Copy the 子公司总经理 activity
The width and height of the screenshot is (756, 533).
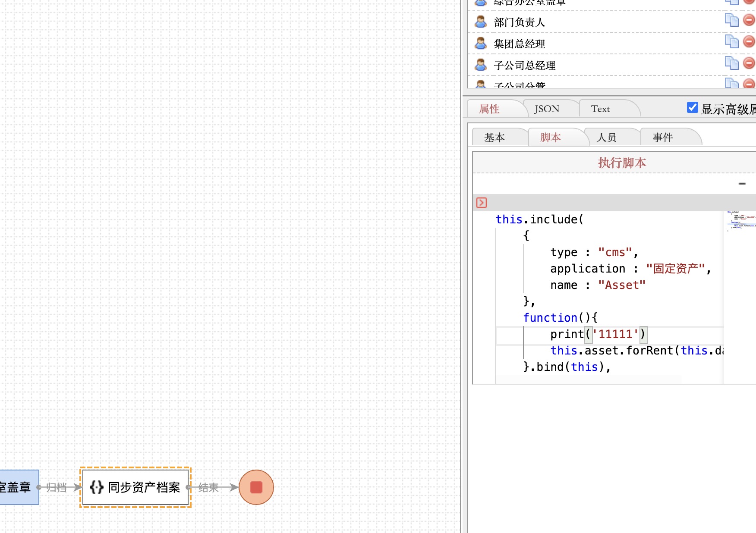(x=731, y=63)
